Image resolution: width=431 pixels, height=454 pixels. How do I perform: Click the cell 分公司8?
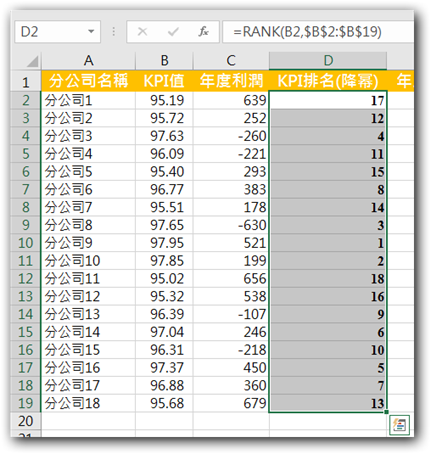pyautogui.click(x=88, y=225)
